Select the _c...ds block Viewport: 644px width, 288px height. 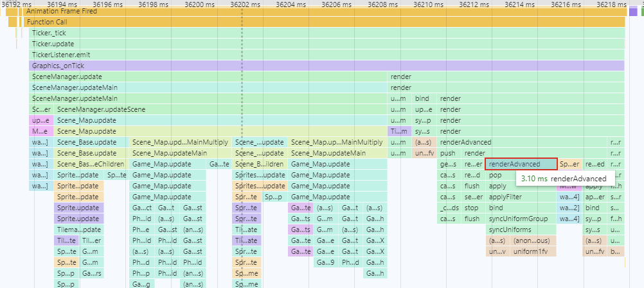click(449, 208)
